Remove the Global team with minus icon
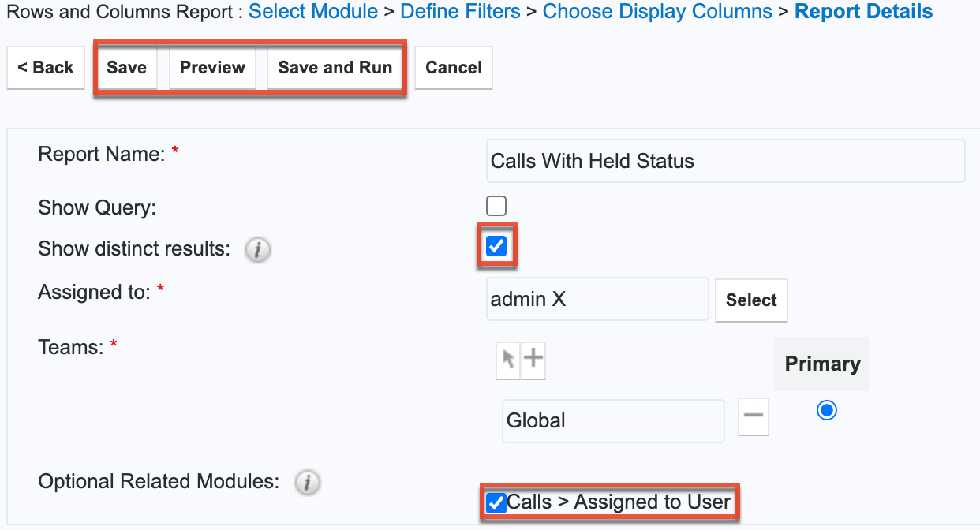980x530 pixels. tap(754, 417)
